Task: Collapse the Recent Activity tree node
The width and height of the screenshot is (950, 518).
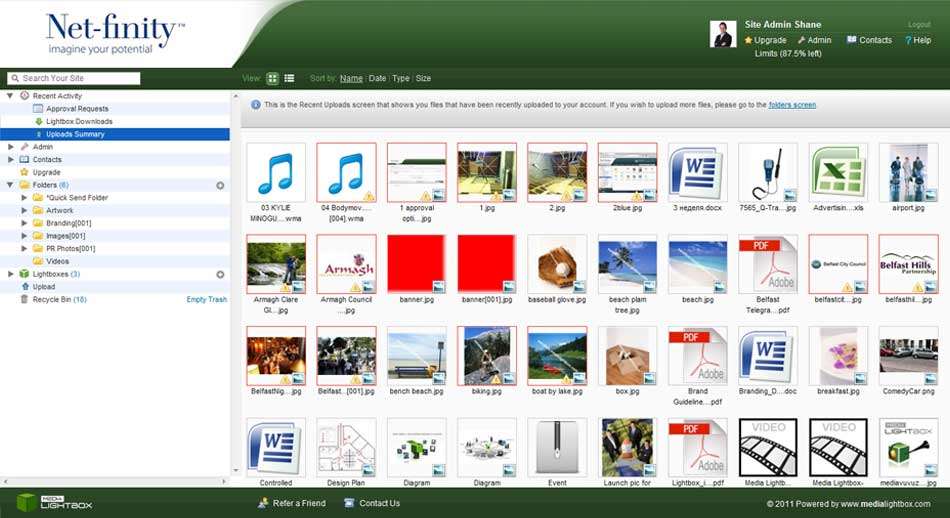Action: point(11,96)
